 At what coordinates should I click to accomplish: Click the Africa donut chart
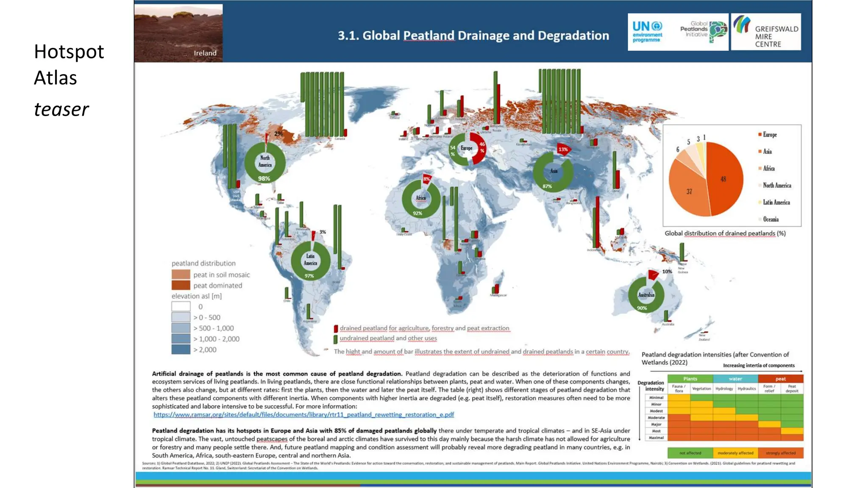pos(420,199)
